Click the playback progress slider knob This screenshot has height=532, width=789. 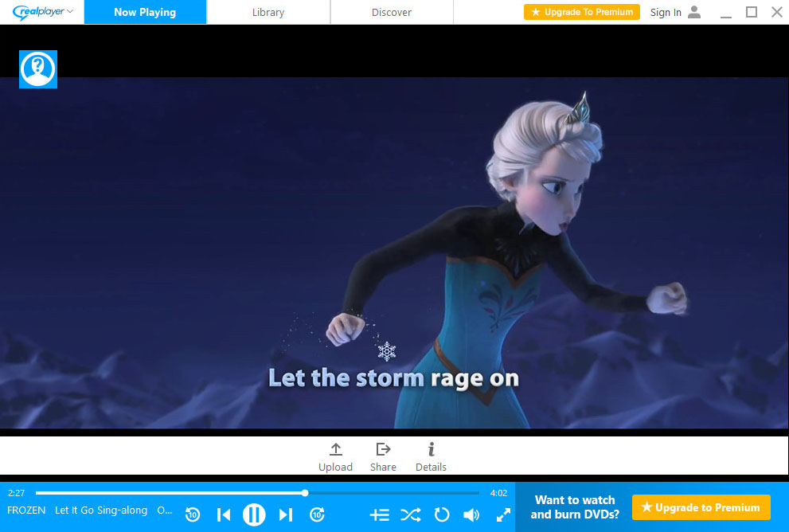tap(305, 493)
